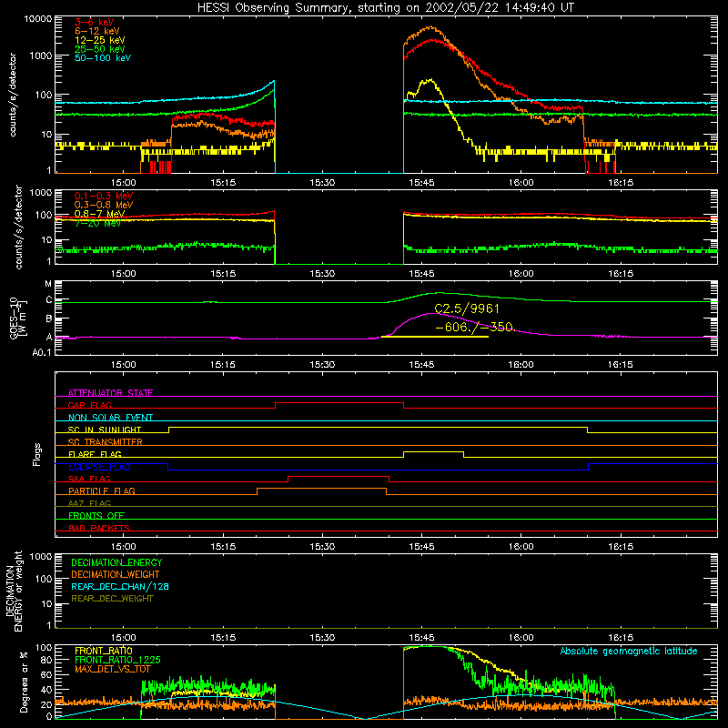Click the 7-20 MeV legend label

click(98, 223)
